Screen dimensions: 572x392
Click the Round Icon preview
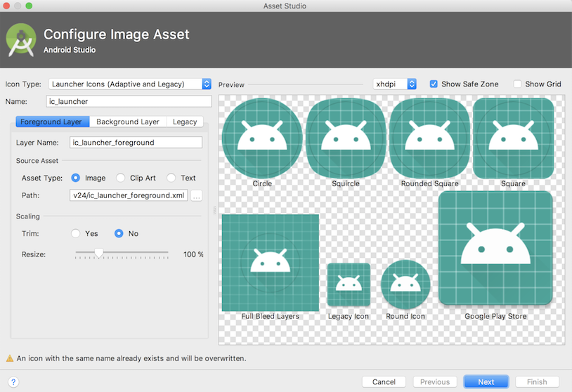pos(405,285)
